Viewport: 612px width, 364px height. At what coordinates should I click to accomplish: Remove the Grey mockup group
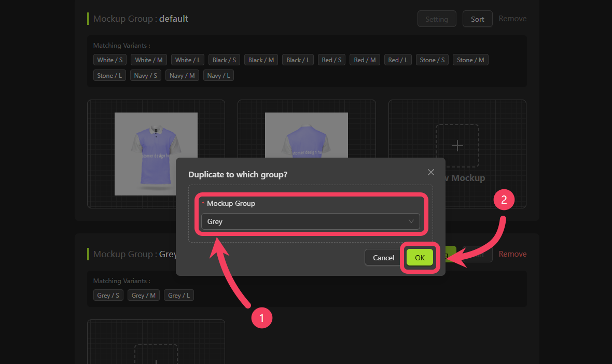coord(512,254)
